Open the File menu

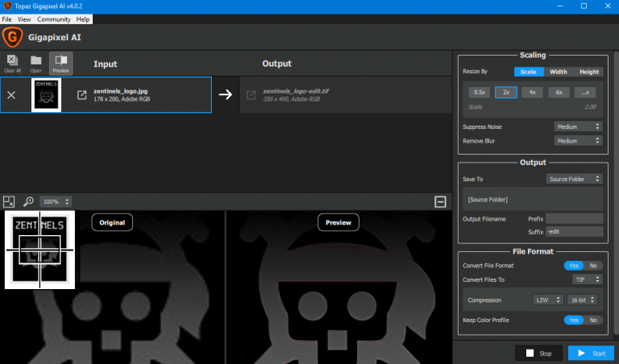pos(6,19)
